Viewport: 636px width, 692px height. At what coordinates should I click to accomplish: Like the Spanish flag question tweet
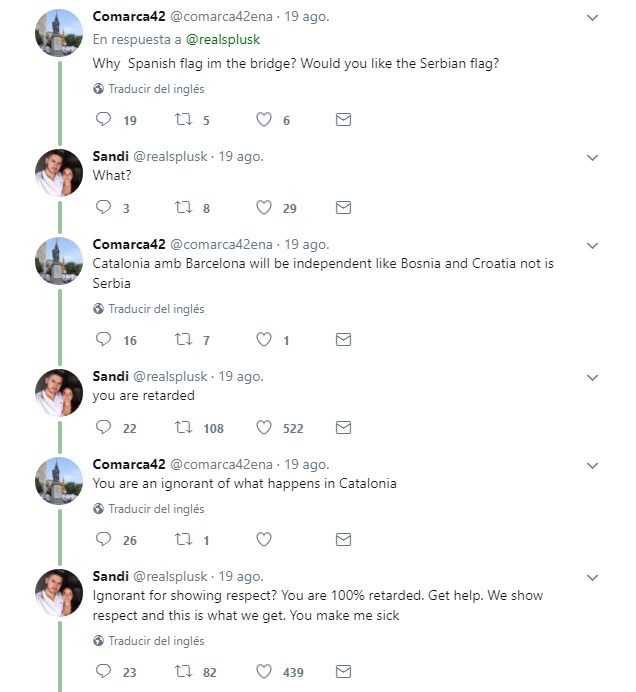point(264,120)
